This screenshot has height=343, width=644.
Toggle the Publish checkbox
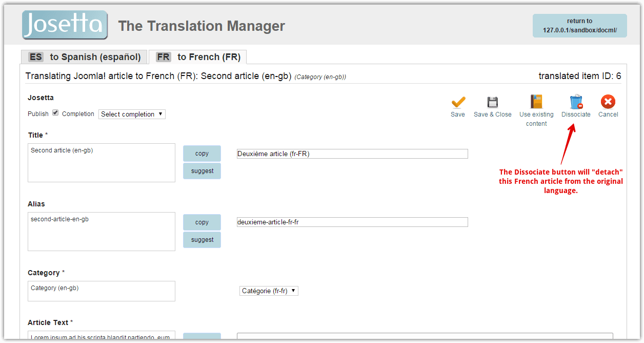pyautogui.click(x=55, y=113)
